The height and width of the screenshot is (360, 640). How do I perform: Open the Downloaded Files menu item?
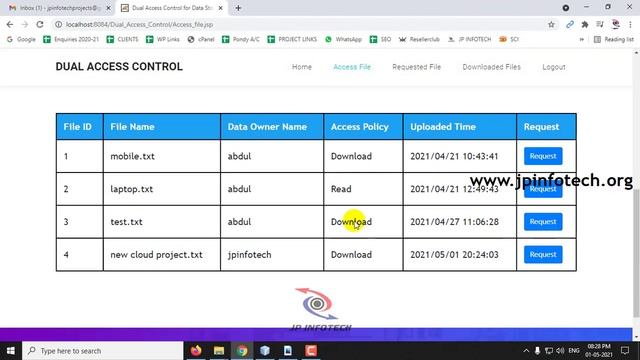point(491,67)
